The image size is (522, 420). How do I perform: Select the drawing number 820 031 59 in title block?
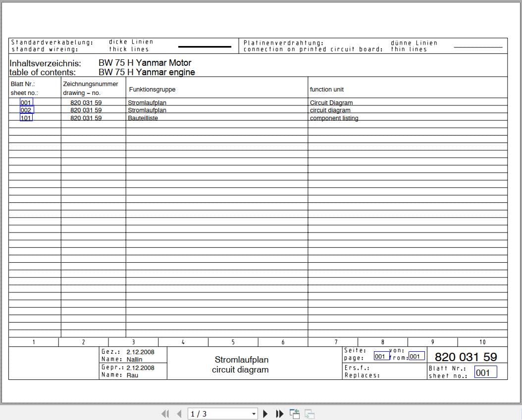click(x=466, y=357)
